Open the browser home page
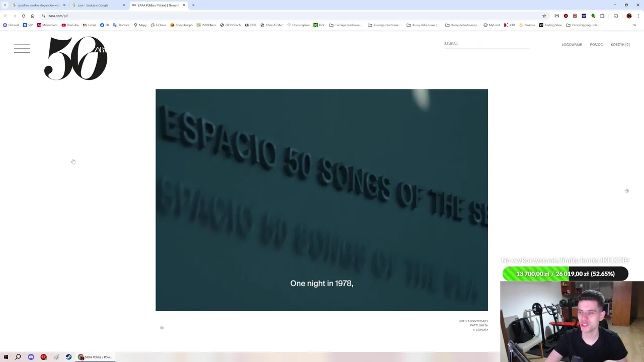 pyautogui.click(x=33, y=16)
